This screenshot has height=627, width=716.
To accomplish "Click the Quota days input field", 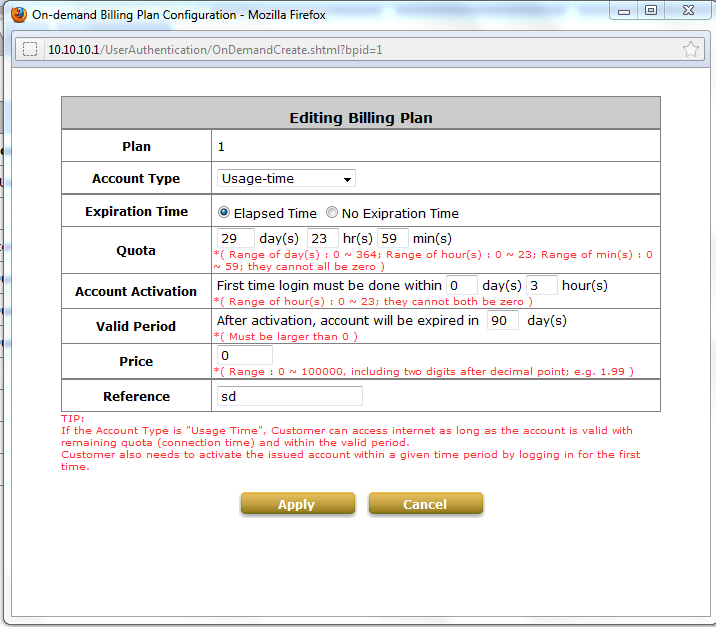I will tap(235, 239).
